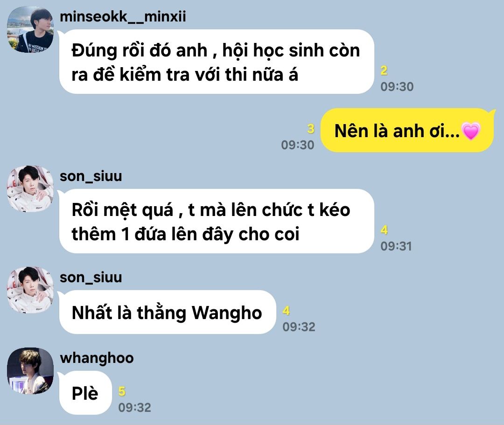Select the "Plè" message bubble
Screen dimensions: 504x425
point(85,393)
